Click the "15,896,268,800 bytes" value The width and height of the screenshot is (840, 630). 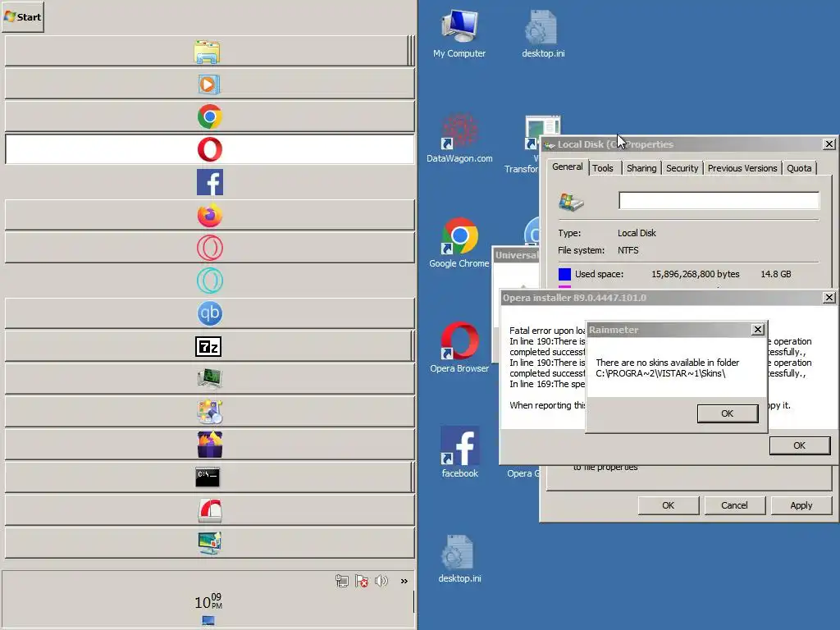pos(695,274)
